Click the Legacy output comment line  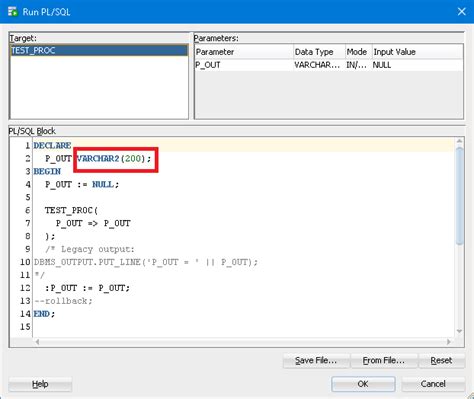(x=90, y=249)
